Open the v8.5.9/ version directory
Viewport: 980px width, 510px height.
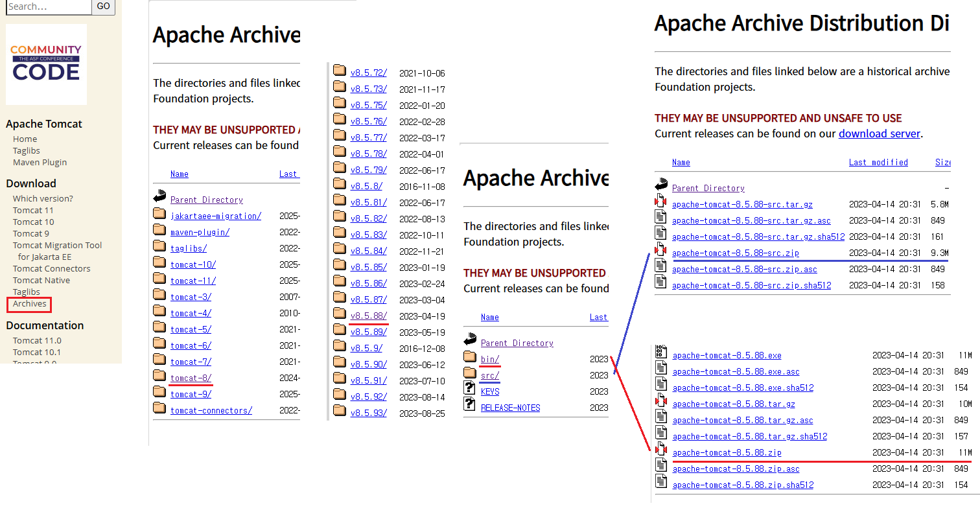coord(366,349)
